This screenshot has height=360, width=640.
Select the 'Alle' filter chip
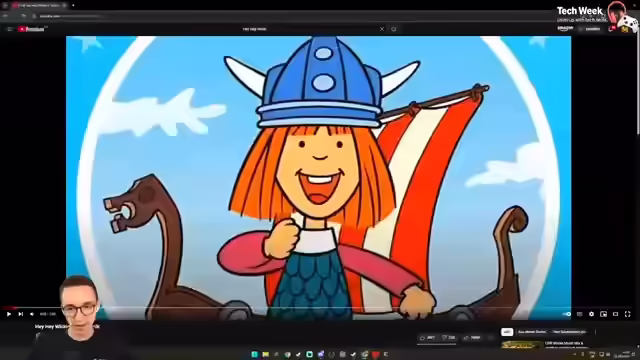[507, 332]
